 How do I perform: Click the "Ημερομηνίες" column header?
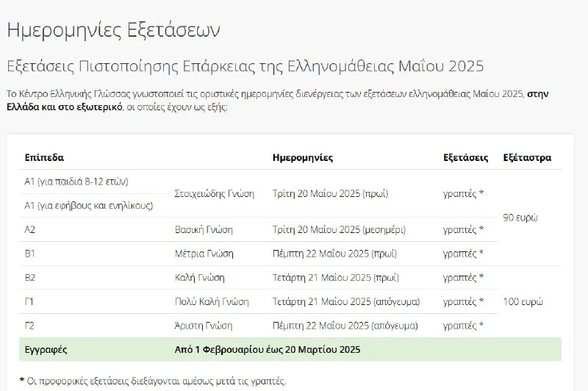pos(302,157)
